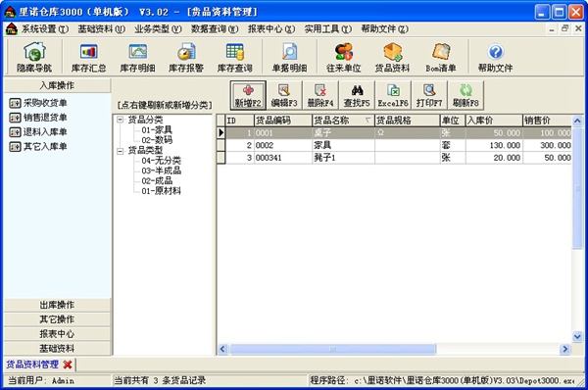588x390 pixels.
Task: Click the horizontal scrollbar left arrow
Action: (222, 350)
